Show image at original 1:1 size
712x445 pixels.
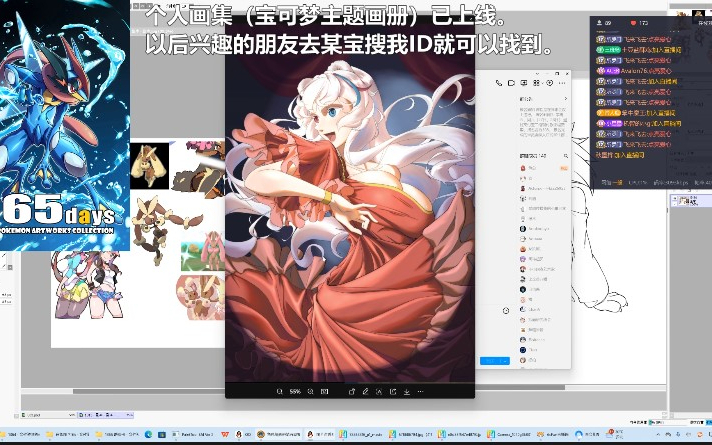point(325,391)
